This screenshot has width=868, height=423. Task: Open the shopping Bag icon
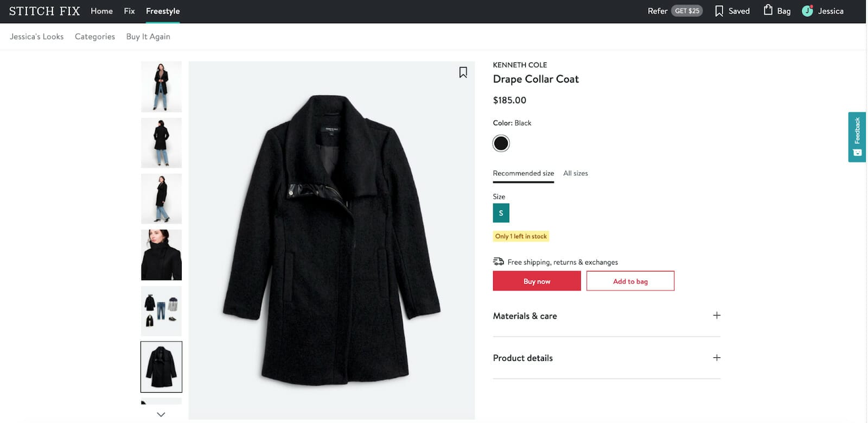[768, 10]
